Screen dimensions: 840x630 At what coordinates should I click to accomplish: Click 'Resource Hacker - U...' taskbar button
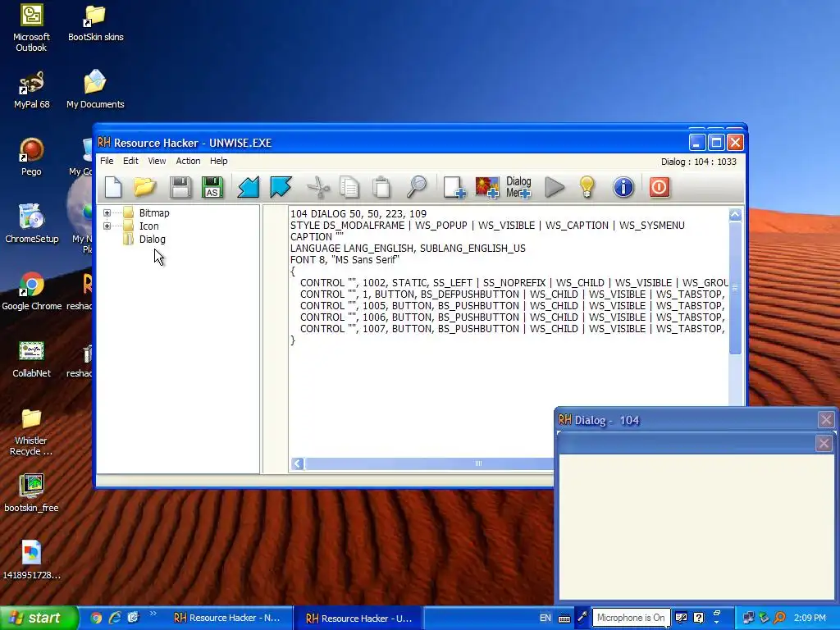tap(358, 619)
